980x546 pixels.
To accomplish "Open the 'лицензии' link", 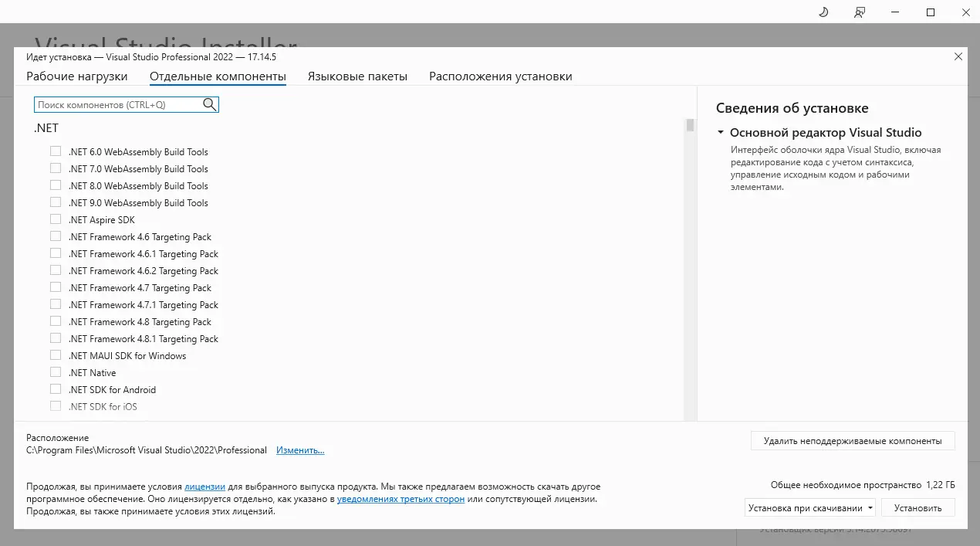I will tap(204, 487).
